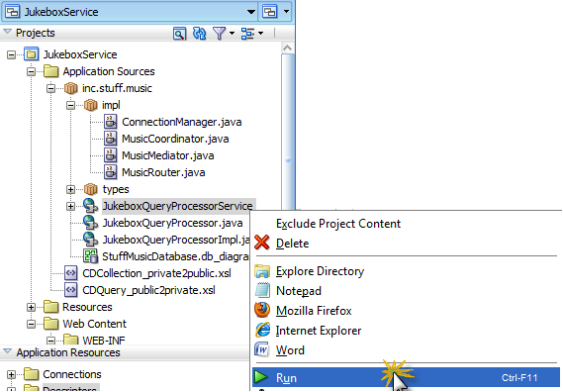Expand the Connections folder node
Screen dimensions: 563x392
[x=11, y=375]
